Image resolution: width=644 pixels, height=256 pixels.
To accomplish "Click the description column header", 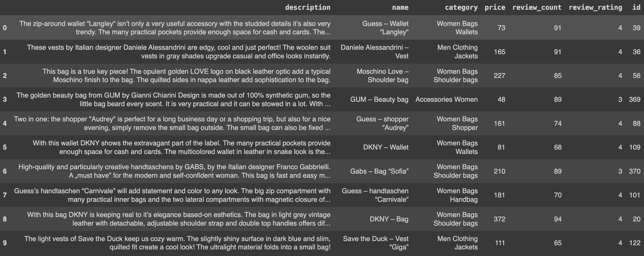I will pos(308,8).
